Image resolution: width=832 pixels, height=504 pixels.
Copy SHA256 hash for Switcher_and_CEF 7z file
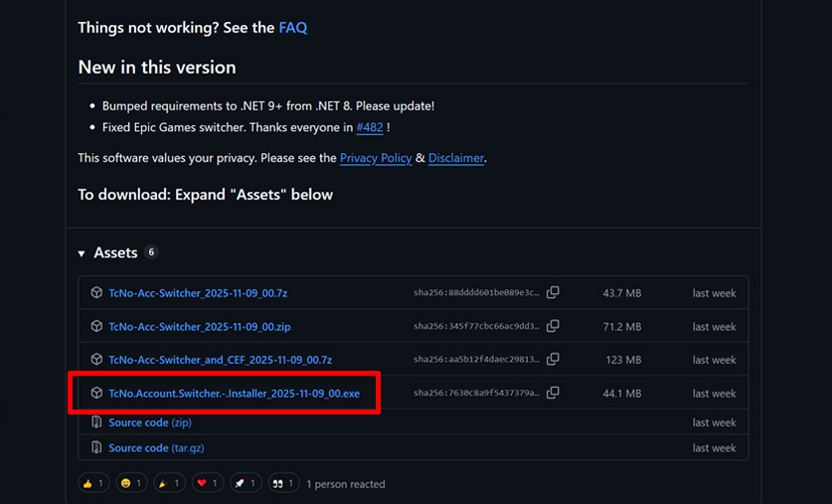[553, 359]
